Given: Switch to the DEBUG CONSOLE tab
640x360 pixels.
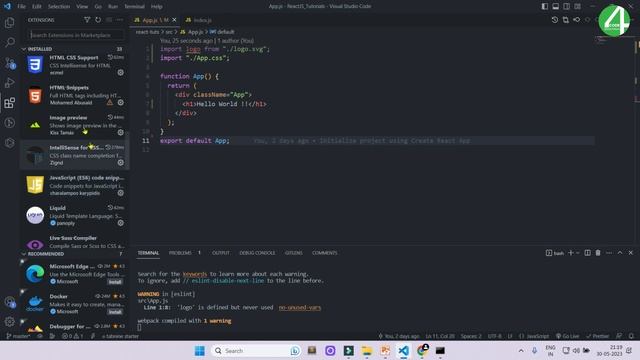Looking at the screenshot, I should pyautogui.click(x=257, y=253).
